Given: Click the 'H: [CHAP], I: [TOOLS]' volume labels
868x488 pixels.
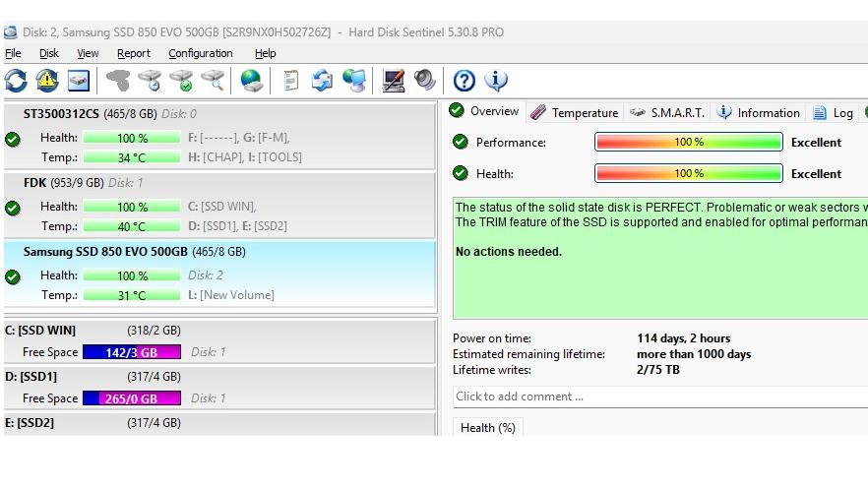Looking at the screenshot, I should point(245,157).
